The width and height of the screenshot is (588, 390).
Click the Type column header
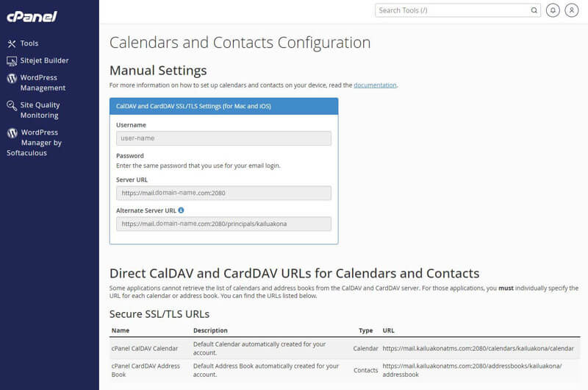pyautogui.click(x=365, y=330)
